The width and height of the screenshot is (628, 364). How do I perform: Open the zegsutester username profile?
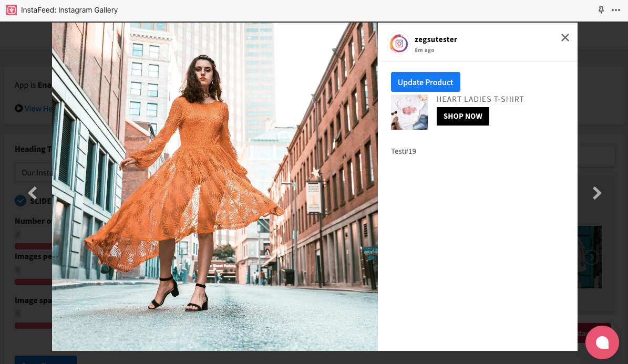[436, 39]
